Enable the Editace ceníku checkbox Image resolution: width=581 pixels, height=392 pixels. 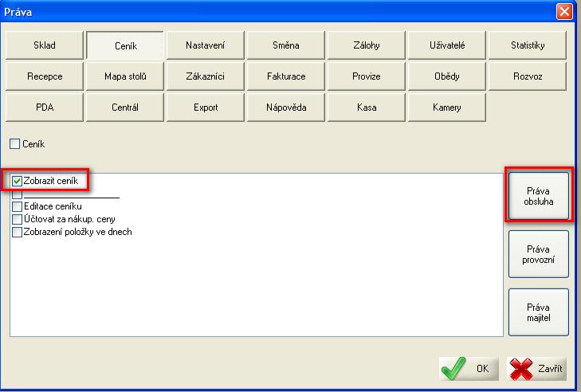pos(18,206)
